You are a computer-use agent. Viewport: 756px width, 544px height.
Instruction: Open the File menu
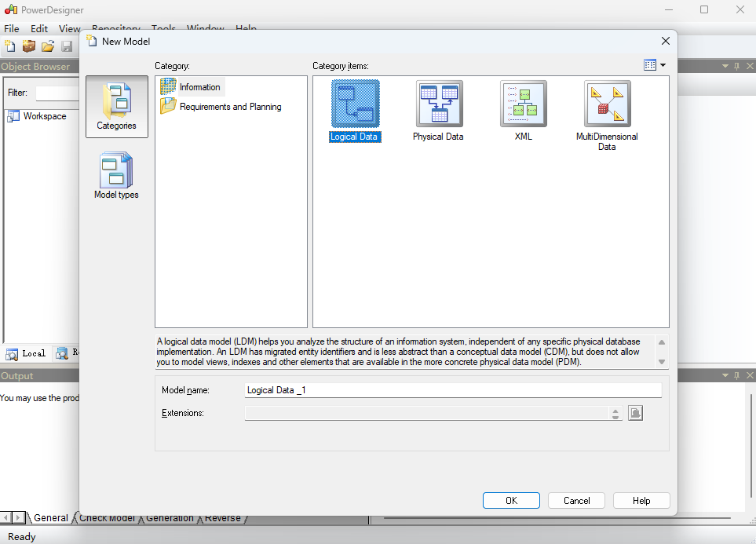tap(12, 29)
